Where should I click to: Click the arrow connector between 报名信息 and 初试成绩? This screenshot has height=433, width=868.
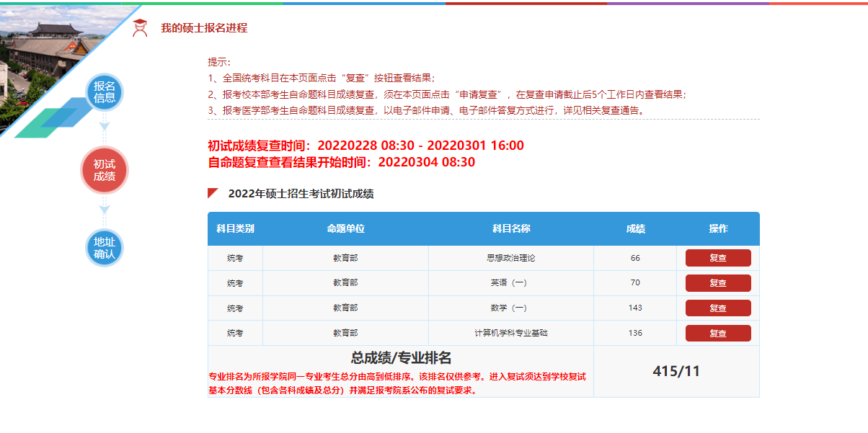(x=105, y=127)
